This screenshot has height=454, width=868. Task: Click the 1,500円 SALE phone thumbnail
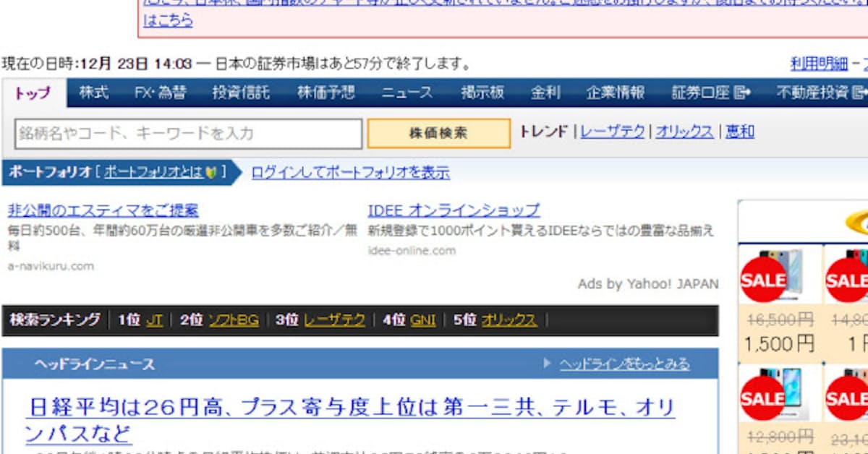(779, 275)
